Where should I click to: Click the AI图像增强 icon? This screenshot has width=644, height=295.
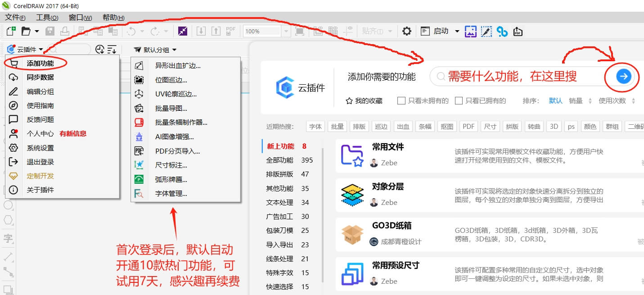point(140,136)
